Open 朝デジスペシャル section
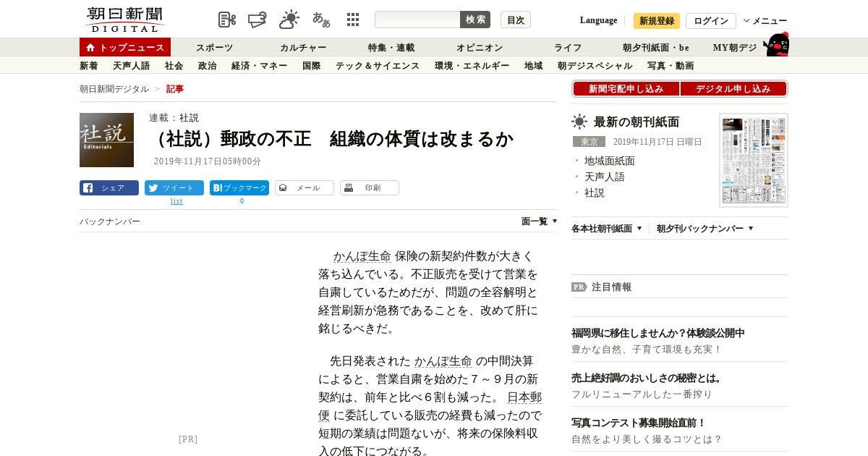 click(x=595, y=66)
